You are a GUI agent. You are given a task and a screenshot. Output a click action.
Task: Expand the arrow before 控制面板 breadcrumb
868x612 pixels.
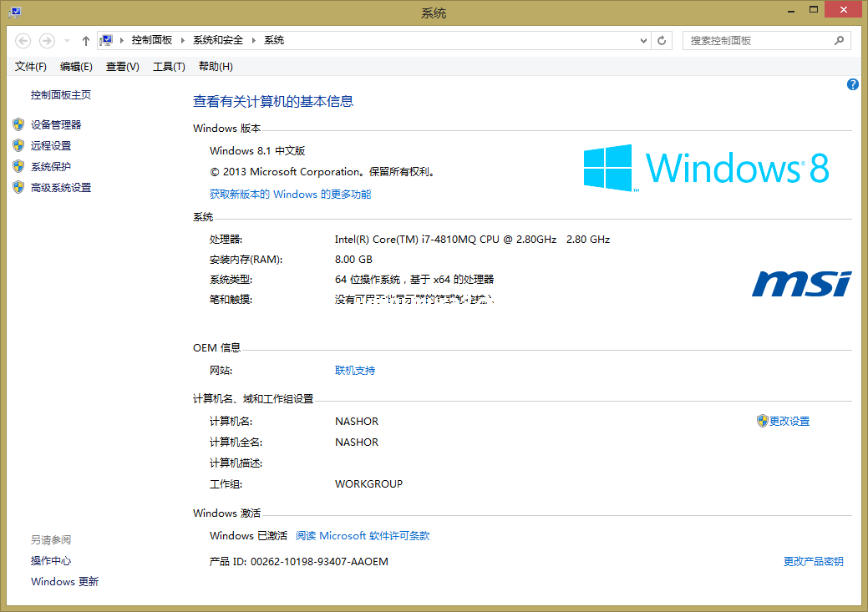[121, 40]
